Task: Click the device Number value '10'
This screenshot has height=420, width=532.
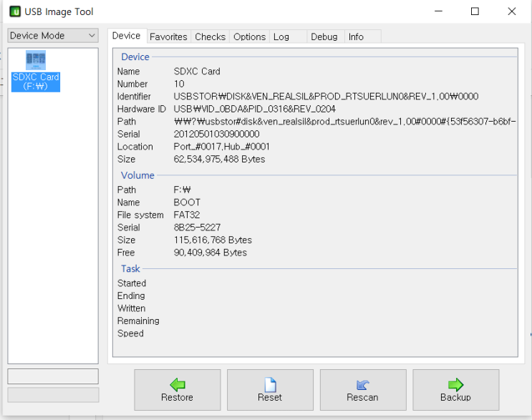Action: point(179,84)
